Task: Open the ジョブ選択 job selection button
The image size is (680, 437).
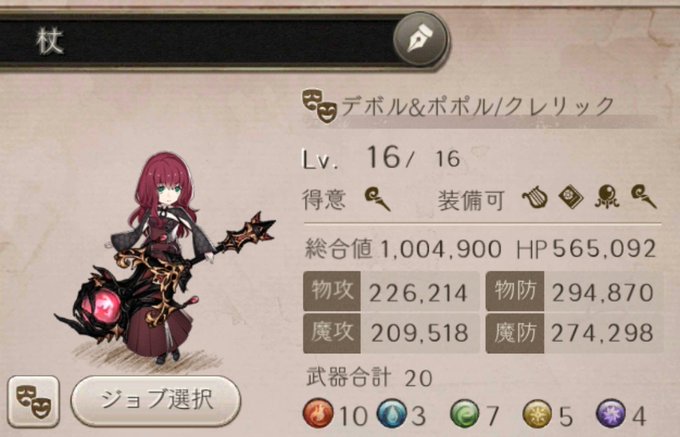Action: pyautogui.click(x=156, y=401)
